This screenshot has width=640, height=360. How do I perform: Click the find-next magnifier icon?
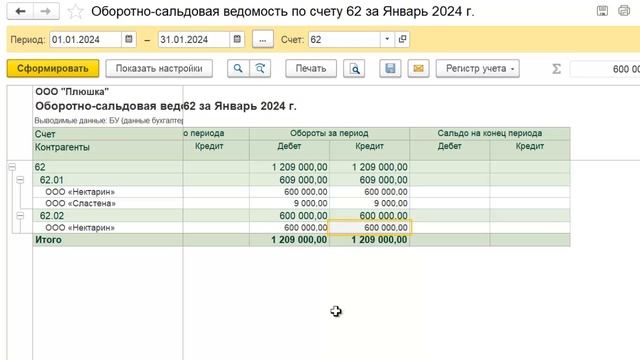260,69
